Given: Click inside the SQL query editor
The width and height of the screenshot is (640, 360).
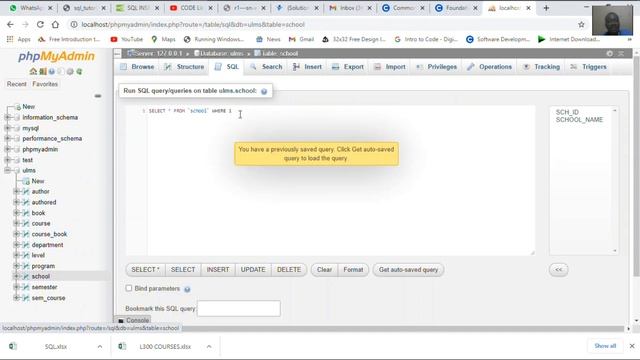Looking at the screenshot, I should click(x=331, y=180).
